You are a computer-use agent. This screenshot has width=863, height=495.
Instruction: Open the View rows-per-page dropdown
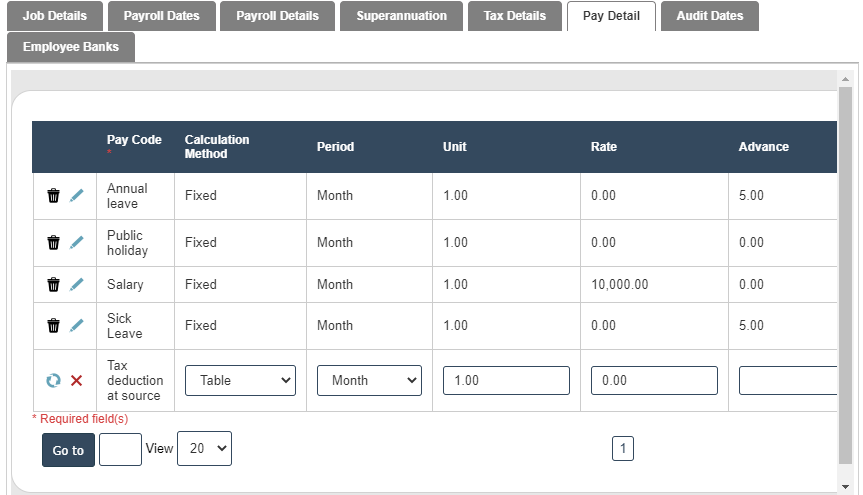point(204,449)
